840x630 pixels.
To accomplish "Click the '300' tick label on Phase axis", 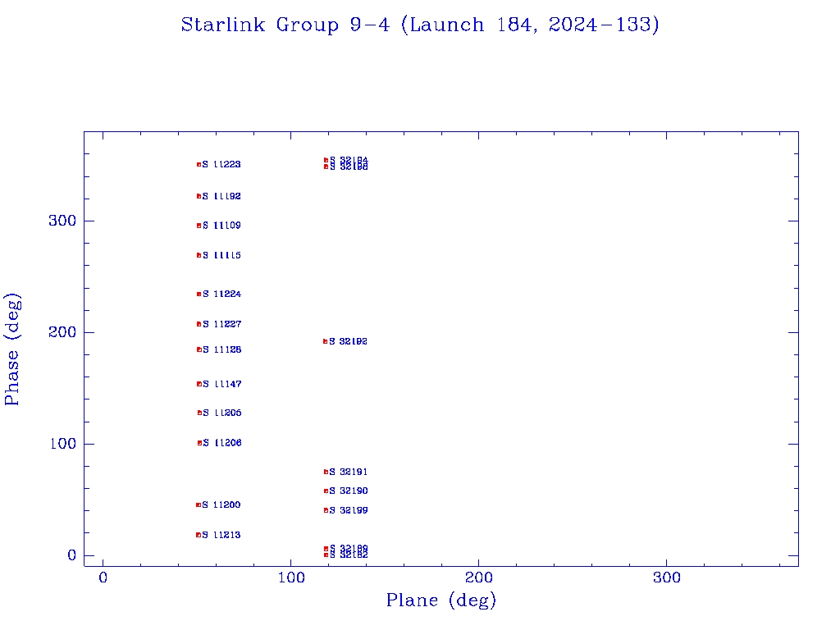I will (62, 221).
